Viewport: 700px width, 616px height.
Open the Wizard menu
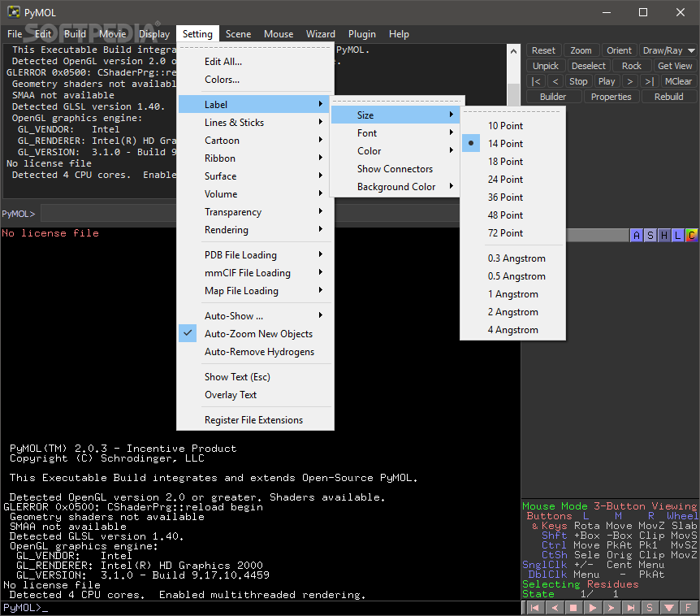tap(321, 34)
